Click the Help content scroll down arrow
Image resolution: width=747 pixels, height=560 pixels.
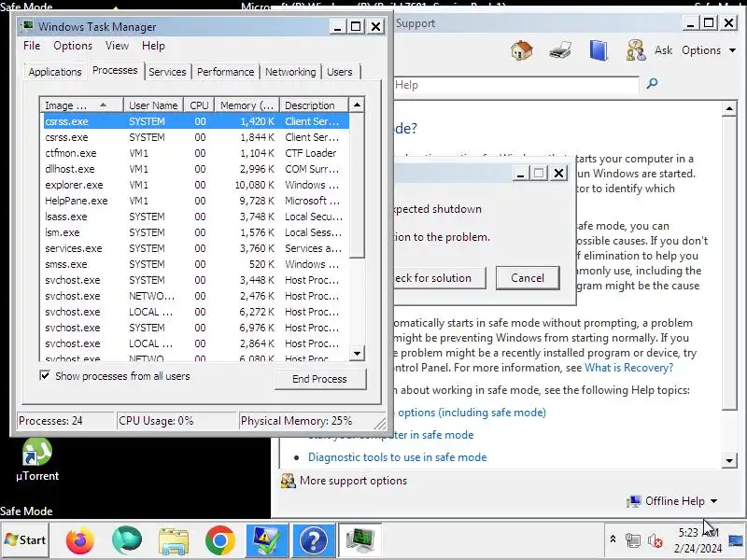pos(729,460)
